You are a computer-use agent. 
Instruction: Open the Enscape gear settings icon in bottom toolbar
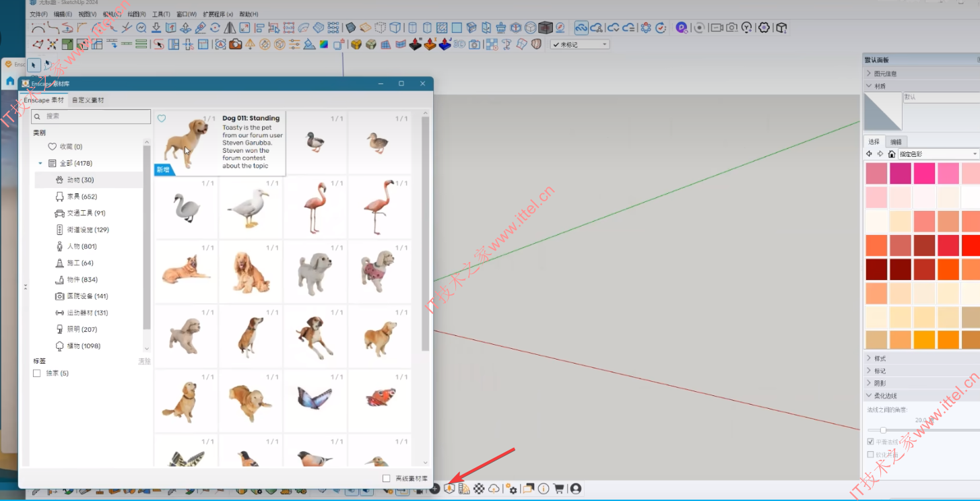click(x=511, y=488)
